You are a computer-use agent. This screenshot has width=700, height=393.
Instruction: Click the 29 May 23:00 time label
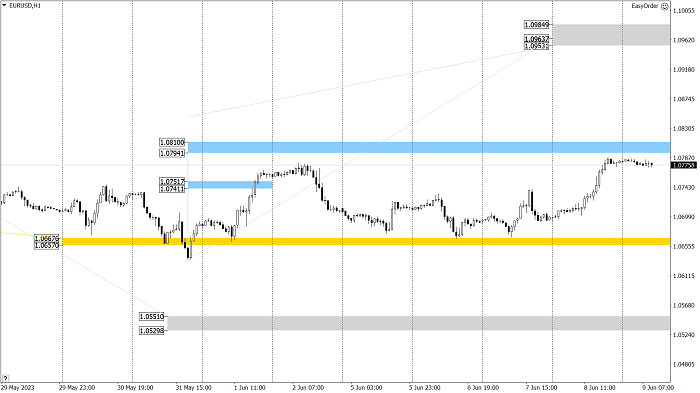(77, 388)
